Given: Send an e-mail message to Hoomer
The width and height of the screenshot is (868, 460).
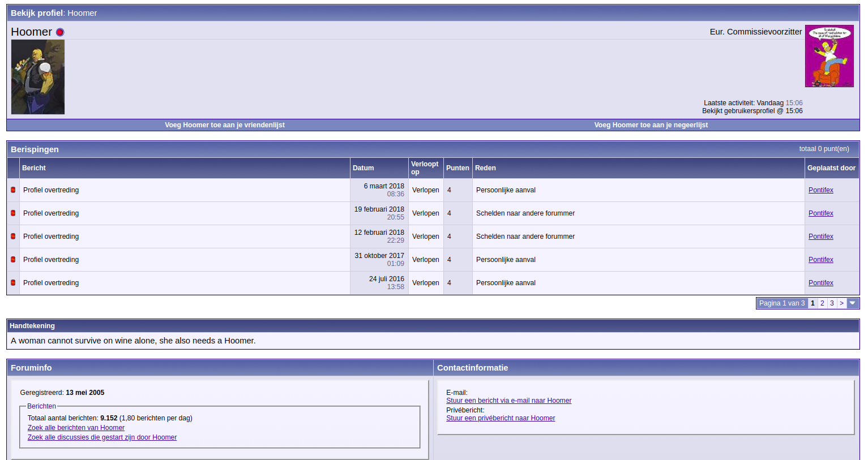Looking at the screenshot, I should tap(508, 401).
